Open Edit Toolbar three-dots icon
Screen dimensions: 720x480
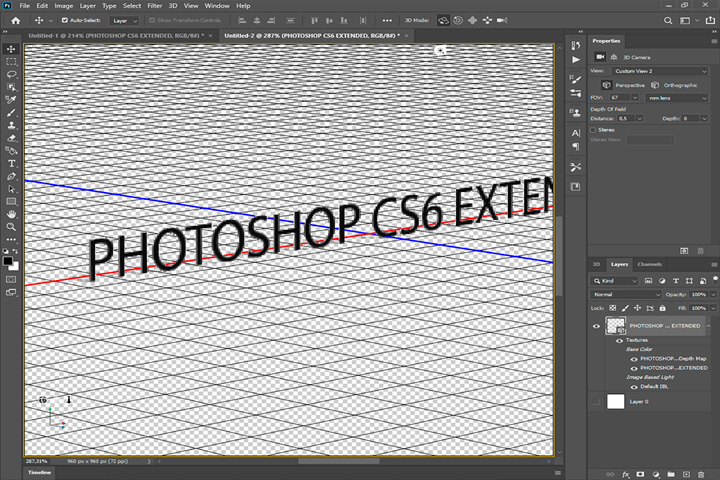pyautogui.click(x=11, y=239)
